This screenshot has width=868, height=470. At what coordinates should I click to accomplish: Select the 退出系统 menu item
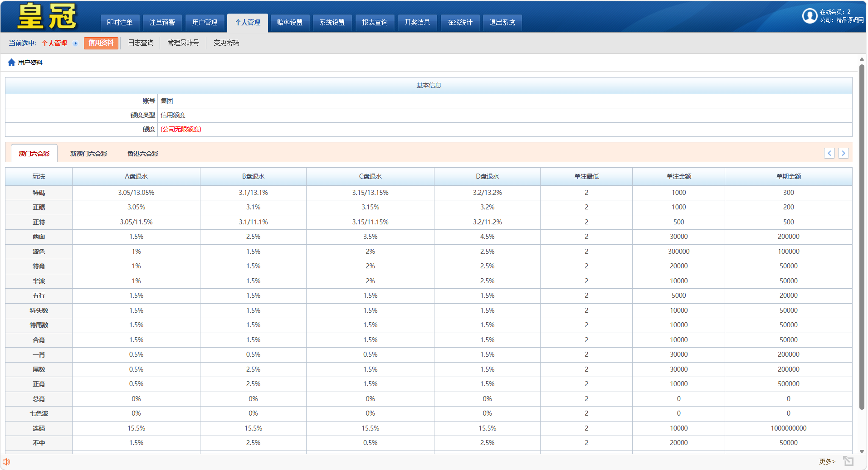502,23
